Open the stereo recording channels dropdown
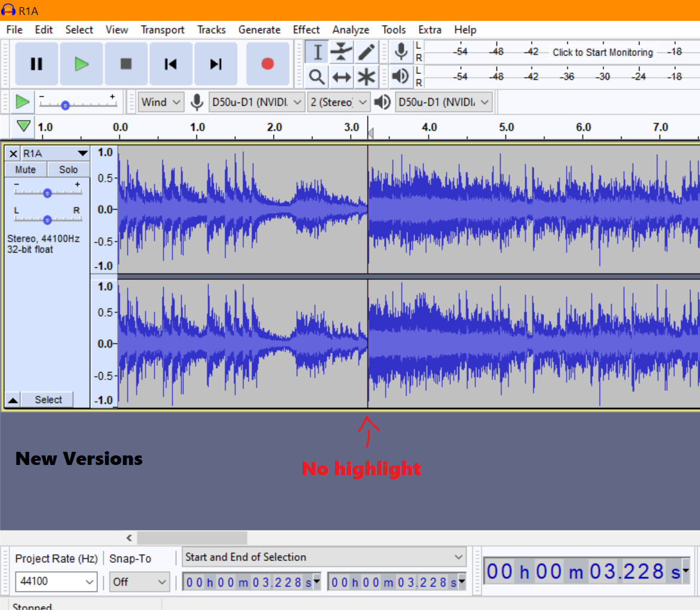The height and width of the screenshot is (610, 700). pos(339,102)
